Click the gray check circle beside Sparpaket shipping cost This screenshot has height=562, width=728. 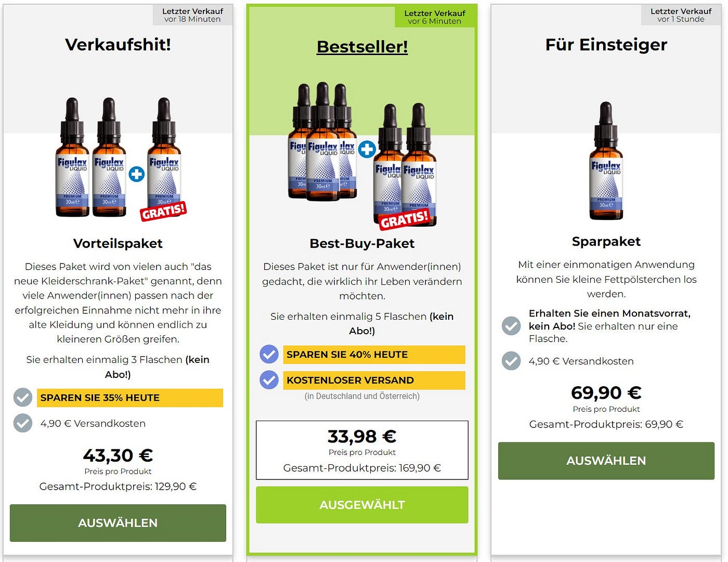pos(511,361)
